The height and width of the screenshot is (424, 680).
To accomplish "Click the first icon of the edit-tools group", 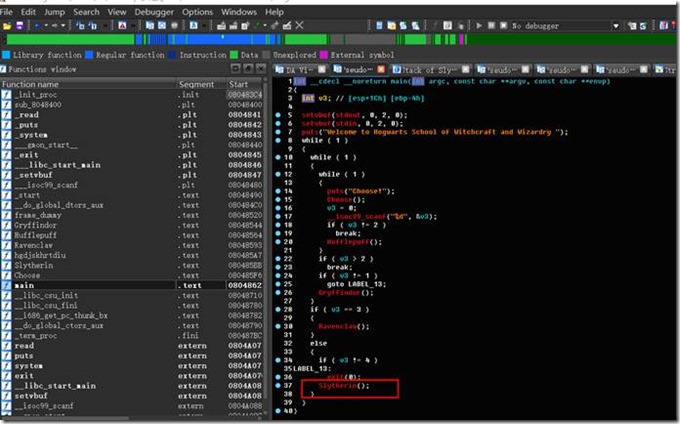I will point(221,26).
